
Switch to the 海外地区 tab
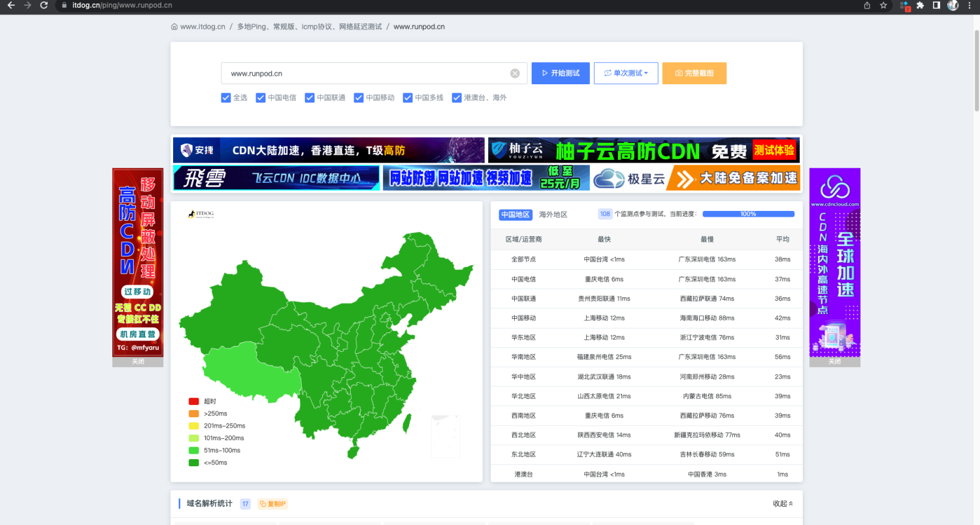tap(553, 214)
